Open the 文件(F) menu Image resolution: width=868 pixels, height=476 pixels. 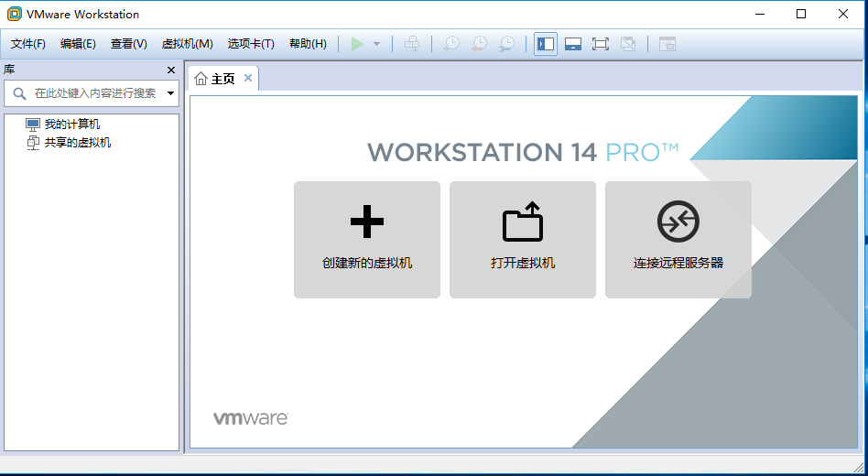(28, 44)
